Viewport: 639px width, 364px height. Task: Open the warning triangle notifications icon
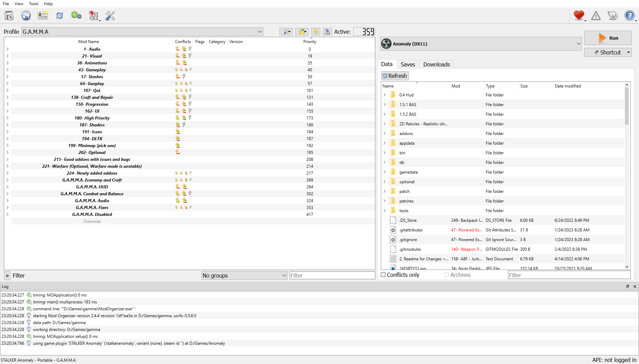[x=596, y=15]
